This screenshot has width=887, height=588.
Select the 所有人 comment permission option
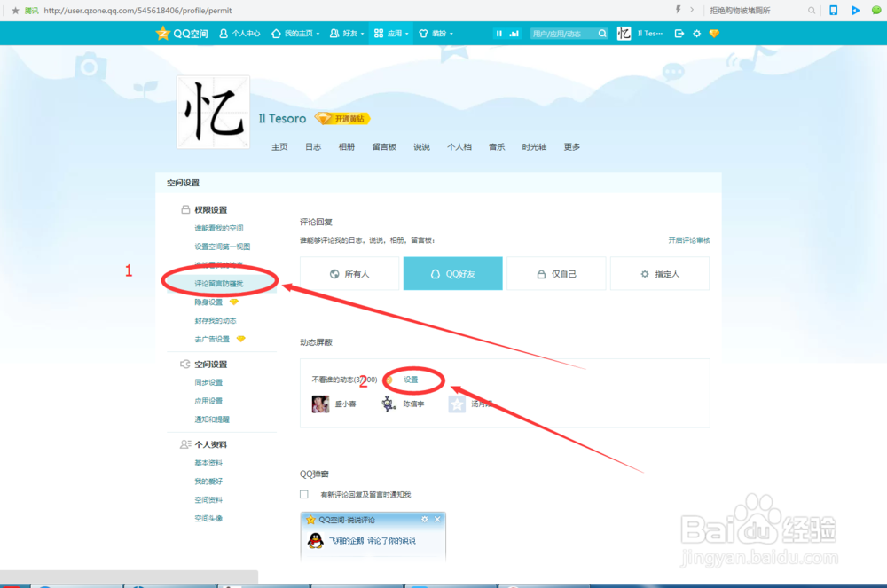pyautogui.click(x=349, y=274)
